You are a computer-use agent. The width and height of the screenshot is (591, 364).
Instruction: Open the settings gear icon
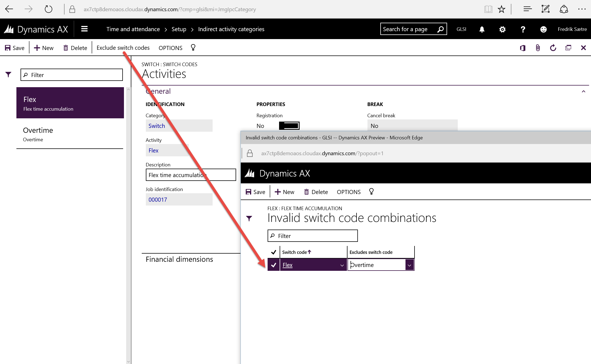point(502,29)
